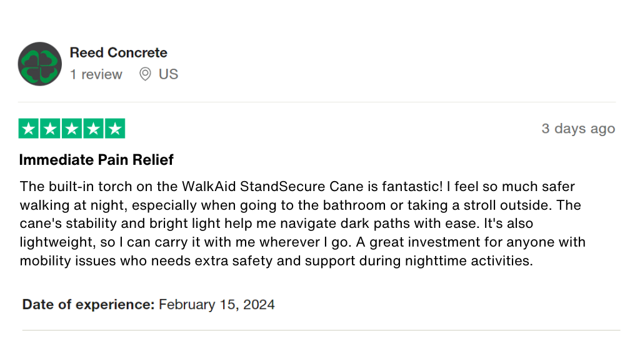
Task: Click the US country label
Action: 168,74
